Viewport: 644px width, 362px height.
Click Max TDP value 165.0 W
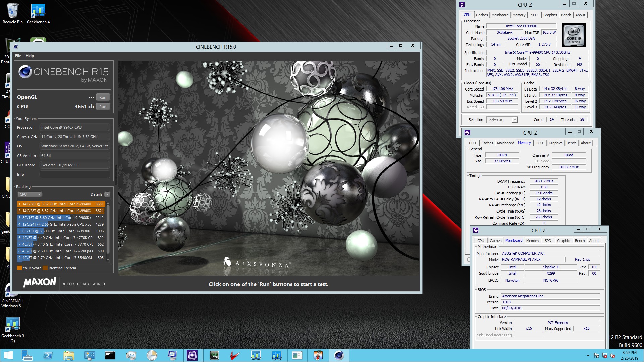click(549, 33)
